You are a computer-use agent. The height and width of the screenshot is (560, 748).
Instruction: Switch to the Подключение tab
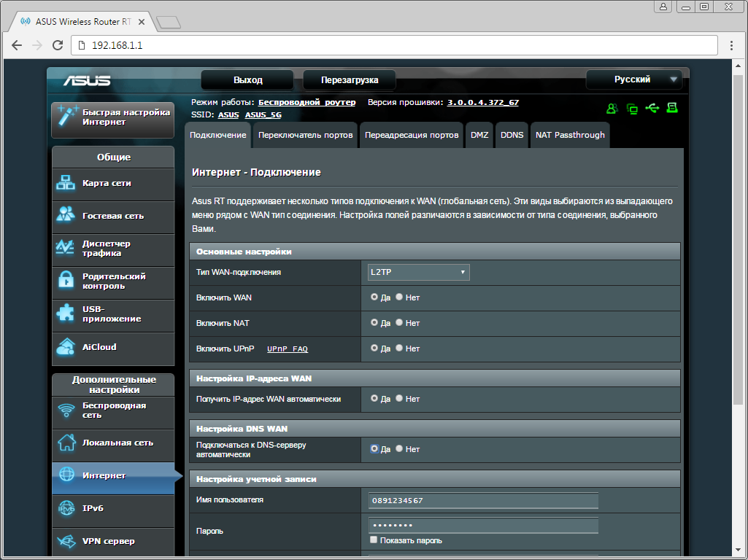tap(218, 135)
